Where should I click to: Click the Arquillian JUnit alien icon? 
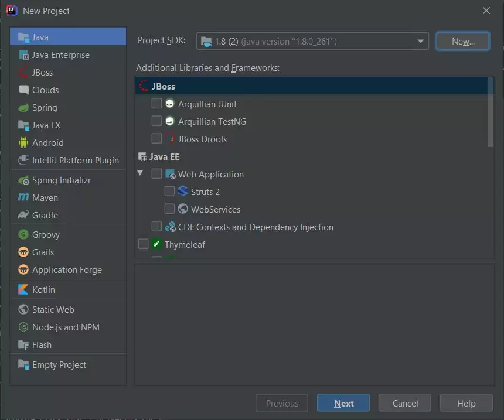170,104
